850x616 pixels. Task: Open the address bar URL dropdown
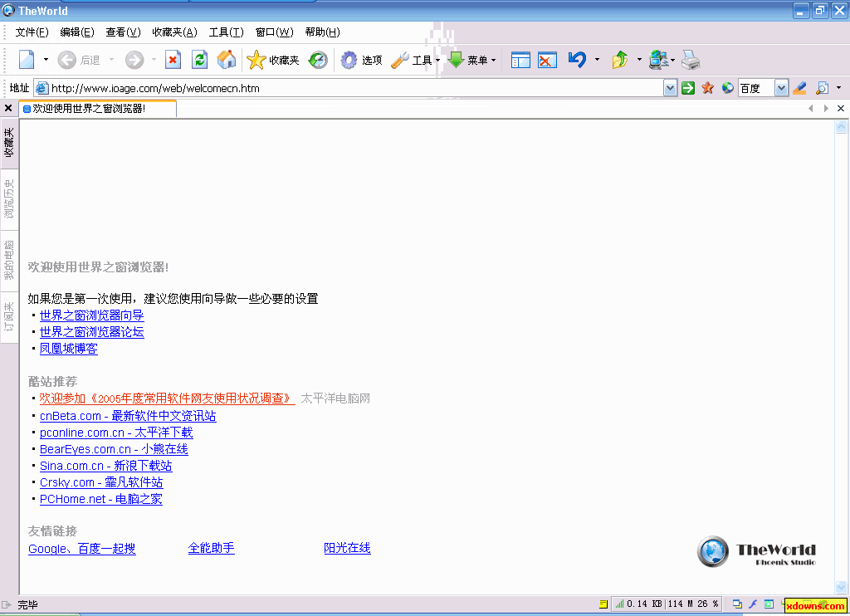[671, 88]
